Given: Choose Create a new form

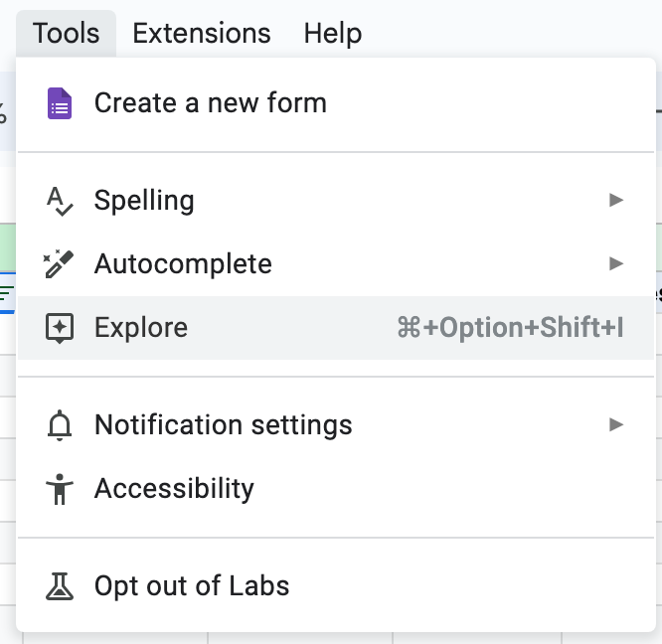Looking at the screenshot, I should coord(210,103).
